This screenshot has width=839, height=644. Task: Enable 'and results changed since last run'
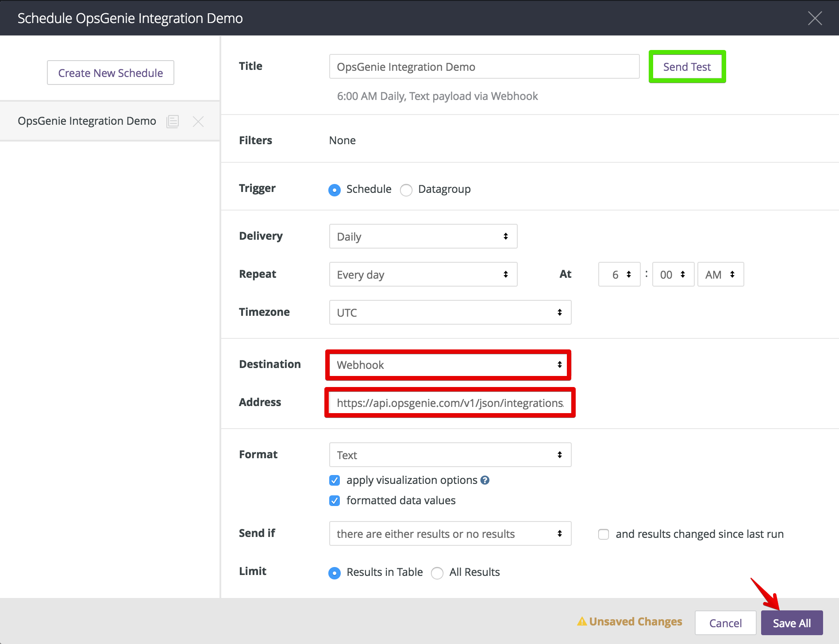point(604,534)
